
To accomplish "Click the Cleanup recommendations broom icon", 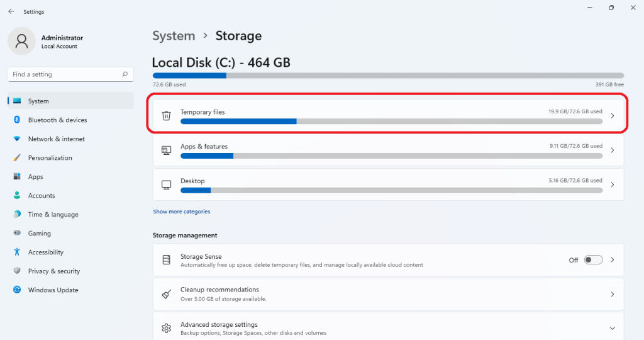I will tap(166, 294).
